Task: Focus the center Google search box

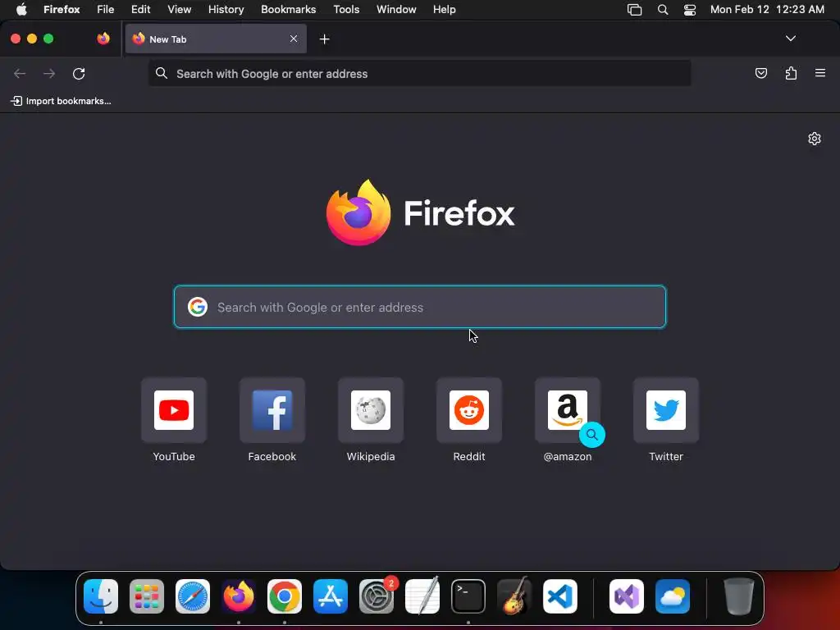Action: click(x=420, y=307)
